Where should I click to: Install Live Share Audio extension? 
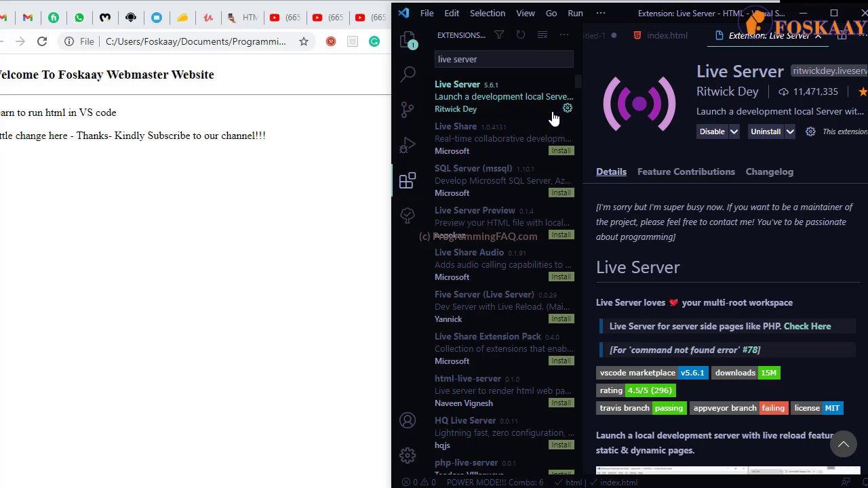(561, 277)
